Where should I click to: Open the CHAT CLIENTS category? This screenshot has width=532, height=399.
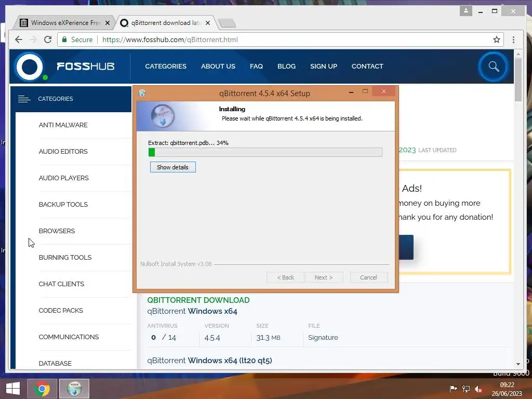[x=61, y=284]
